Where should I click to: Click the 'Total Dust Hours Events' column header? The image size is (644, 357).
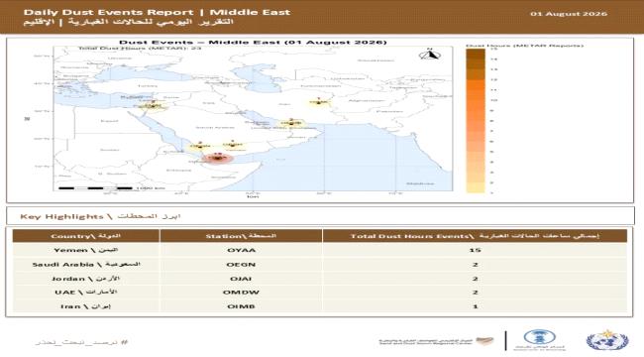click(x=475, y=236)
